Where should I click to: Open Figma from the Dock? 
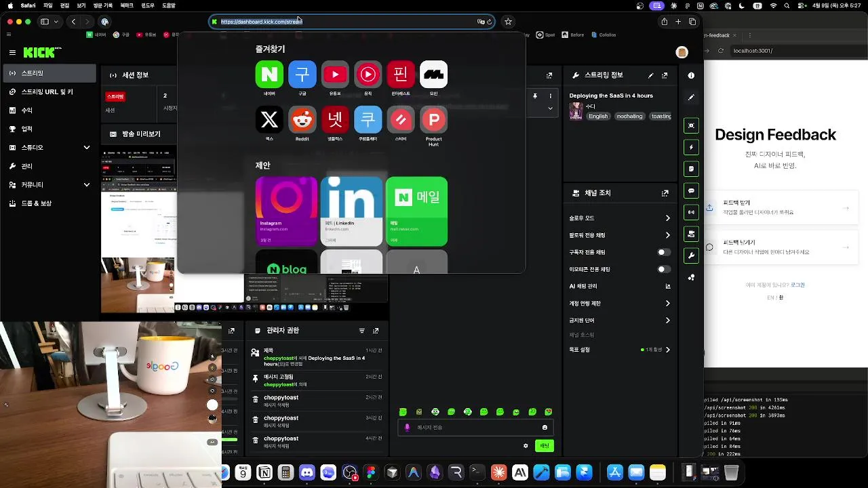click(370, 472)
